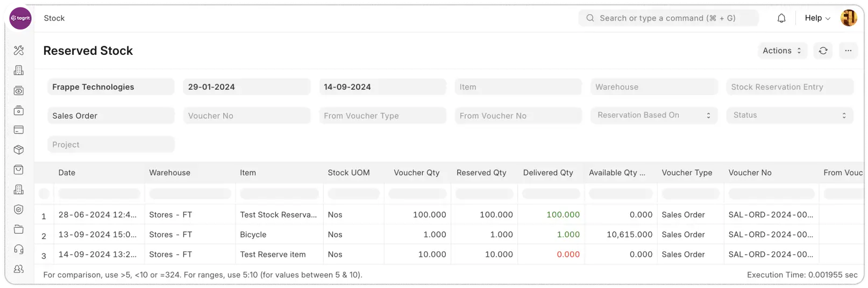Open the tools wrench sidebar icon
This screenshot has width=868, height=288.
point(19,51)
